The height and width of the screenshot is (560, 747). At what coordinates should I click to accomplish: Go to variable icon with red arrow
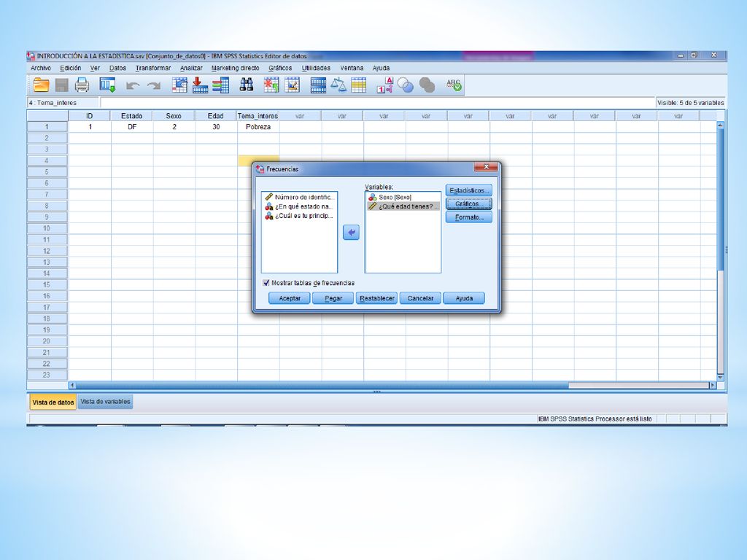[200, 85]
